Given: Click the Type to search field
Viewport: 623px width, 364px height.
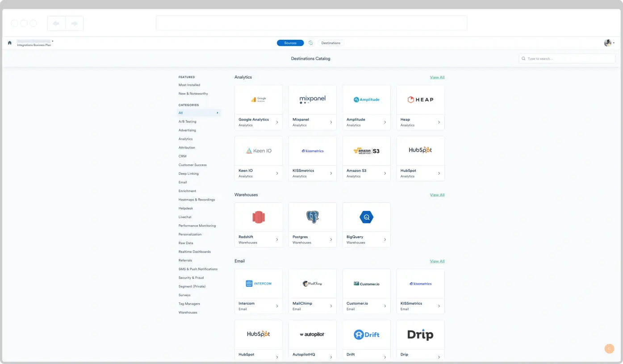Looking at the screenshot, I should [x=567, y=59].
